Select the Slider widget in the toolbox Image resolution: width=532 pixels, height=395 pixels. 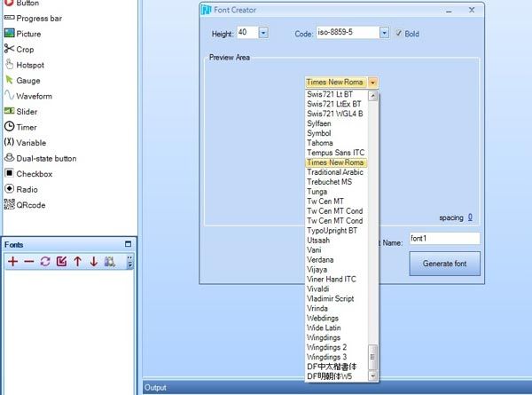27,112
